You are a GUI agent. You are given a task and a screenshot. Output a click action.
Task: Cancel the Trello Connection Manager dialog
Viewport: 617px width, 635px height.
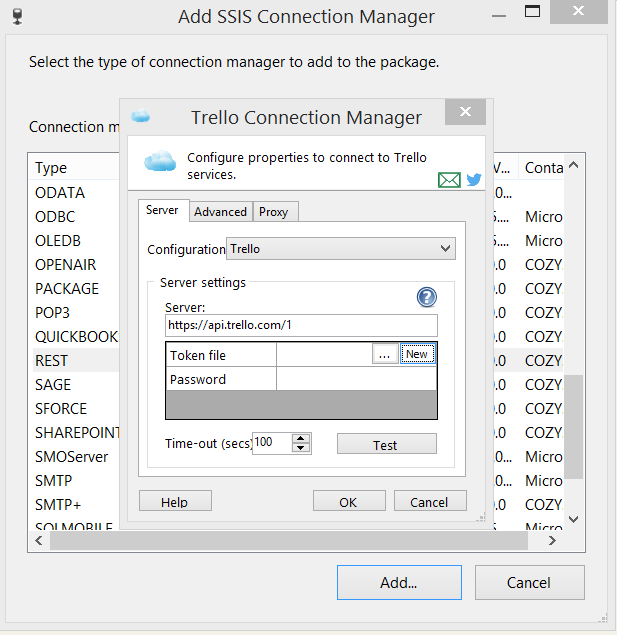[430, 501]
